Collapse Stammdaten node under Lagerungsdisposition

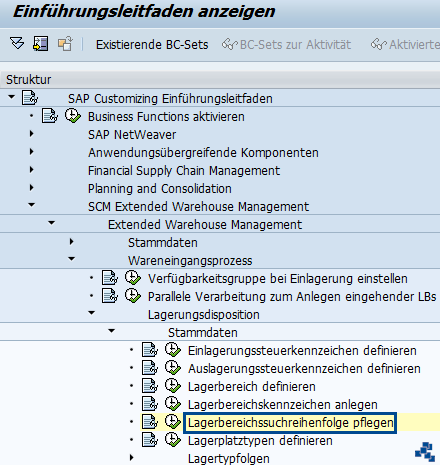(x=111, y=331)
